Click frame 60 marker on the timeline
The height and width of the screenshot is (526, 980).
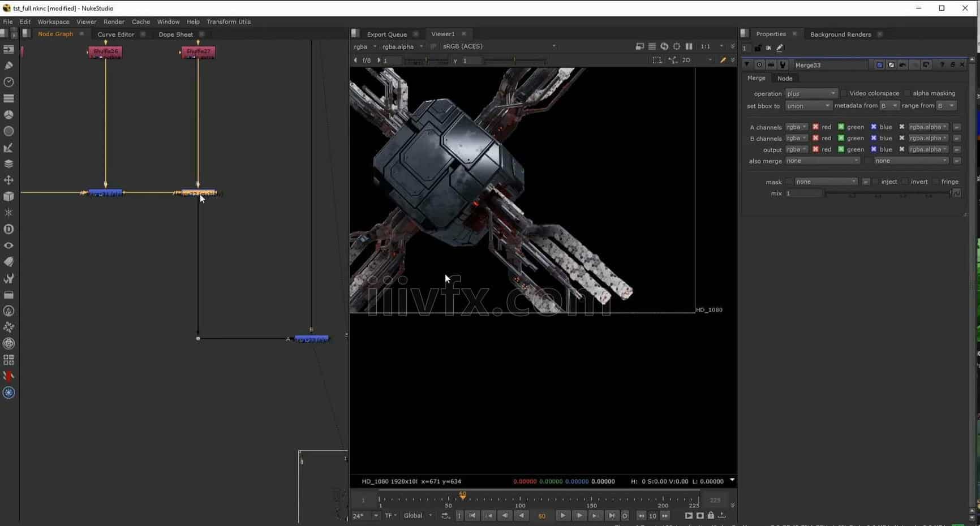(x=463, y=495)
